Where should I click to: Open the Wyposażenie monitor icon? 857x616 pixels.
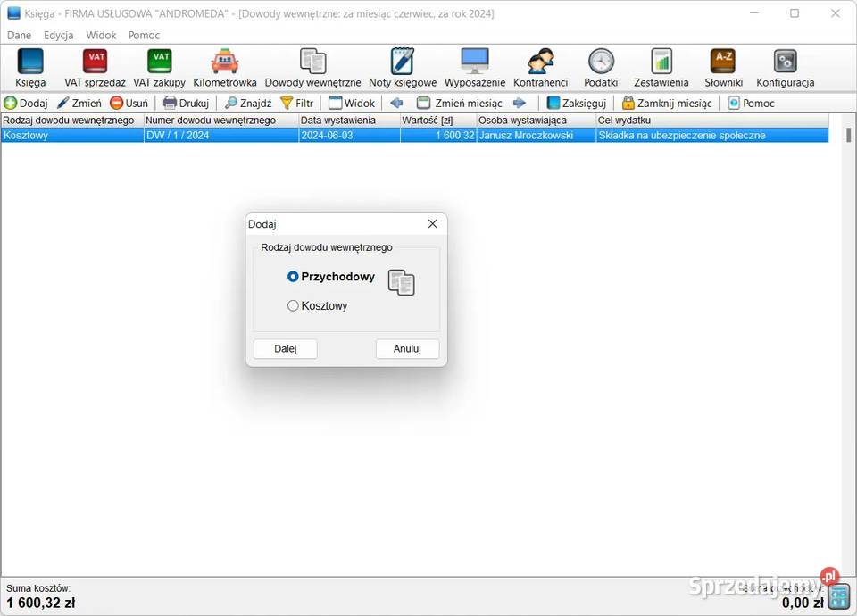click(475, 62)
